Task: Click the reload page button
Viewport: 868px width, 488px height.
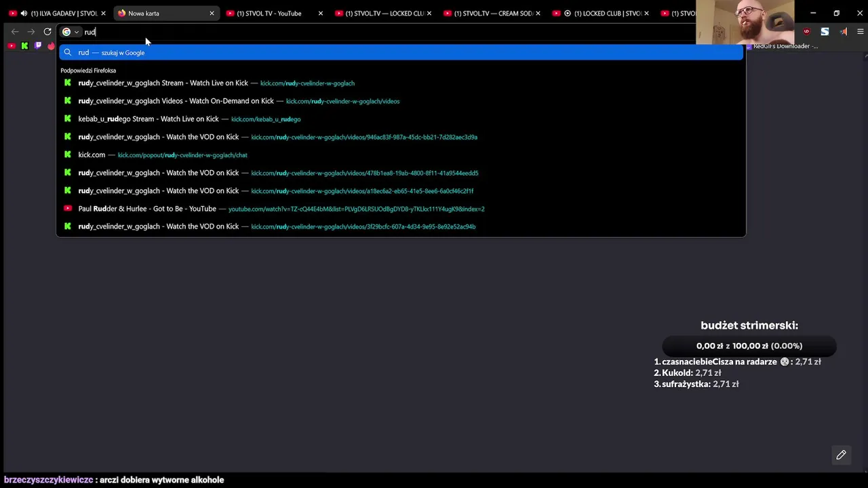Action: pyautogui.click(x=47, y=32)
